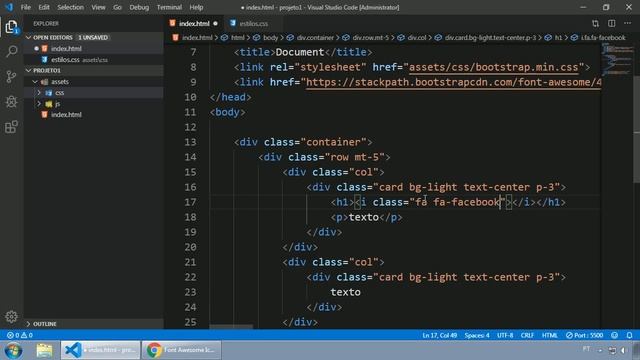Image resolution: width=640 pixels, height=360 pixels.
Task: Follow the assets/css/bootstrap.min.css link
Action: [493, 67]
